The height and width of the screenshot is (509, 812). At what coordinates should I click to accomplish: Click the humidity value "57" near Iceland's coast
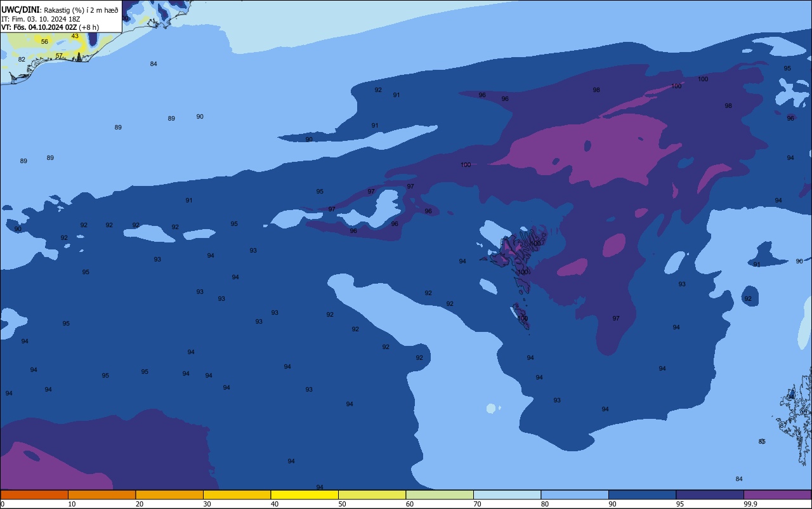(59, 56)
